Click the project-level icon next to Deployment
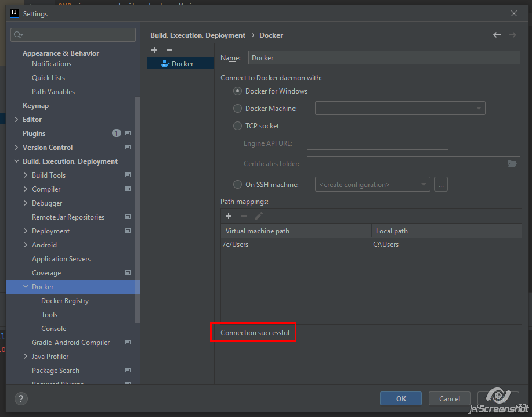The image size is (532, 417). coord(128,231)
